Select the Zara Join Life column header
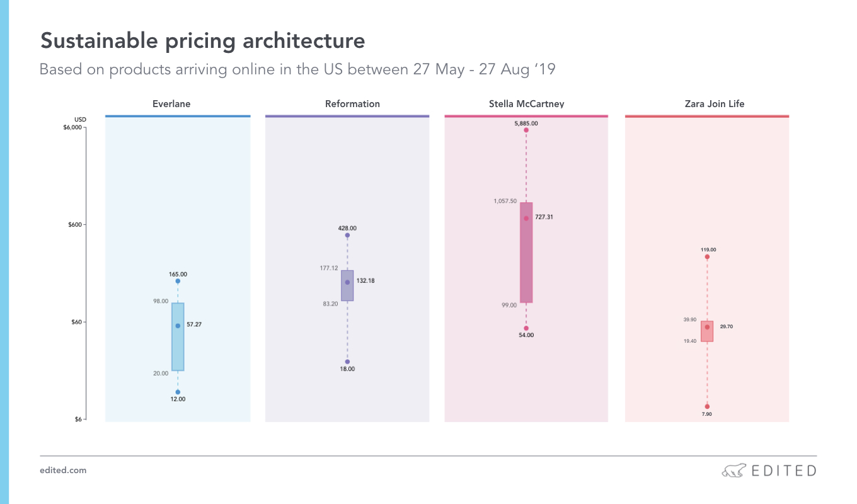The width and height of the screenshot is (857, 504). (x=715, y=104)
